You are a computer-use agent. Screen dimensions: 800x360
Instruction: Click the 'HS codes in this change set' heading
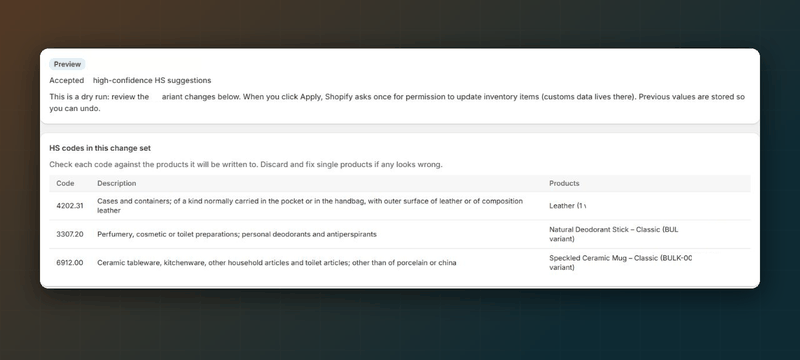[x=100, y=148]
